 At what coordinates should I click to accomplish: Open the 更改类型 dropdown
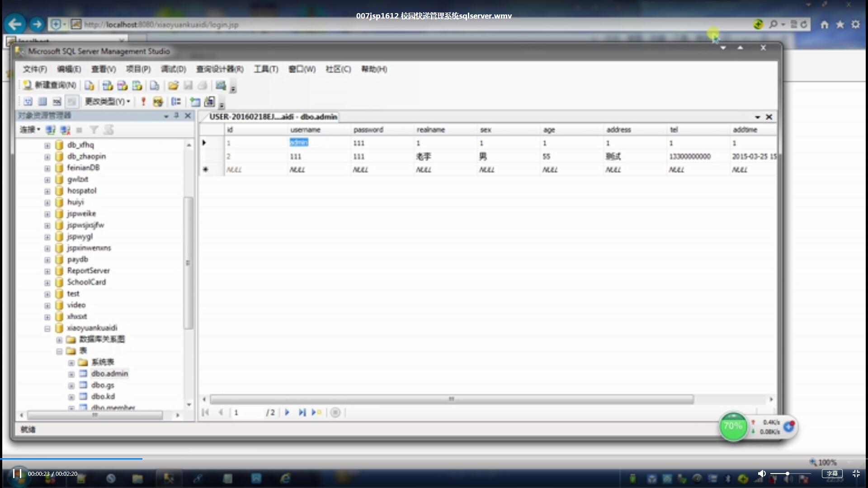pyautogui.click(x=108, y=102)
